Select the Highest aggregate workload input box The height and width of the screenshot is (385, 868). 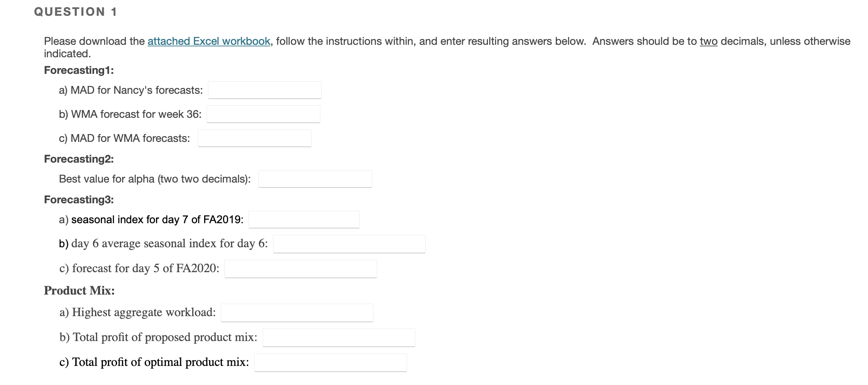coord(297,312)
